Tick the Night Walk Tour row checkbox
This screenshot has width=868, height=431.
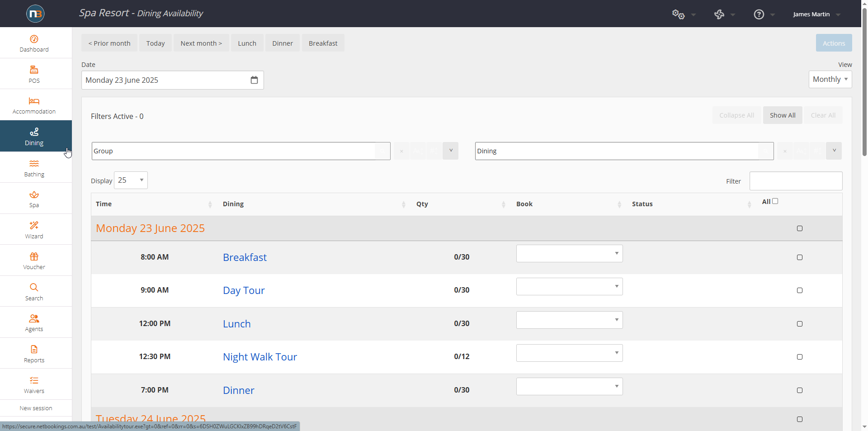pos(799,357)
